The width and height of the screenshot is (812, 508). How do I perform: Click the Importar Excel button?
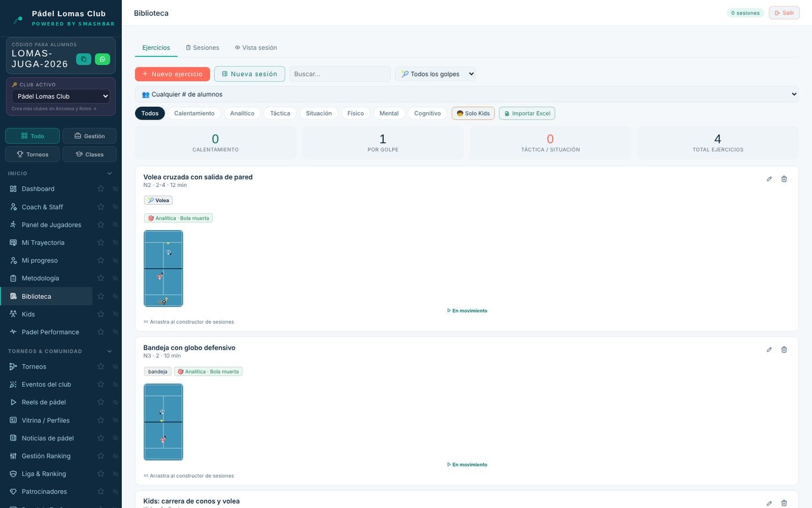527,113
